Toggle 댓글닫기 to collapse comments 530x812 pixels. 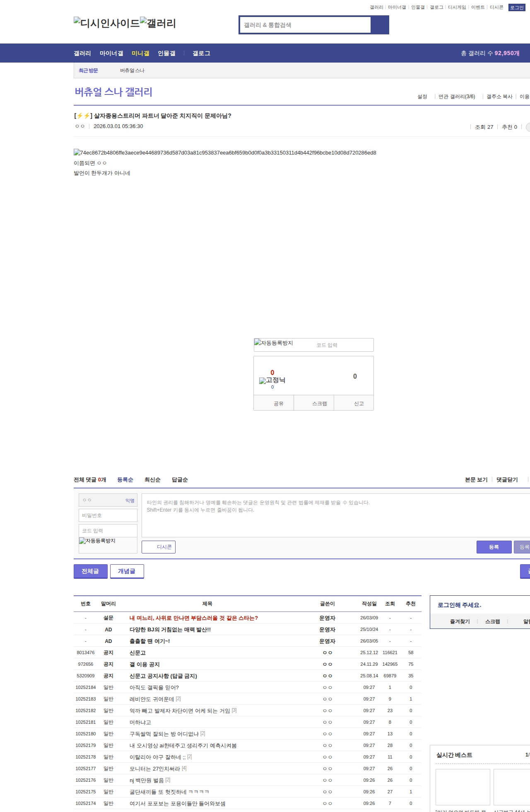[x=507, y=480]
